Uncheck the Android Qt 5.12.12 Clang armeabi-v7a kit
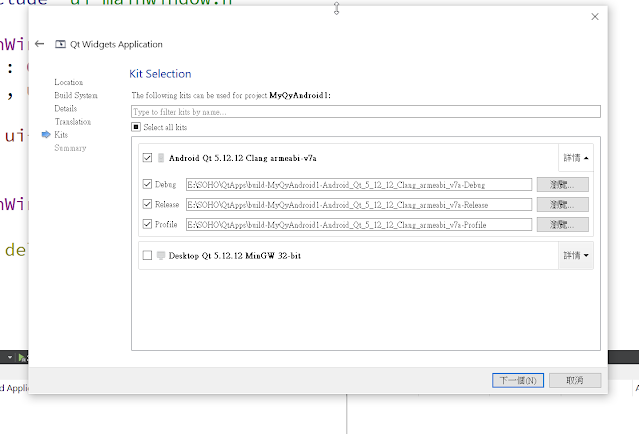This screenshot has width=639, height=434. (x=148, y=158)
